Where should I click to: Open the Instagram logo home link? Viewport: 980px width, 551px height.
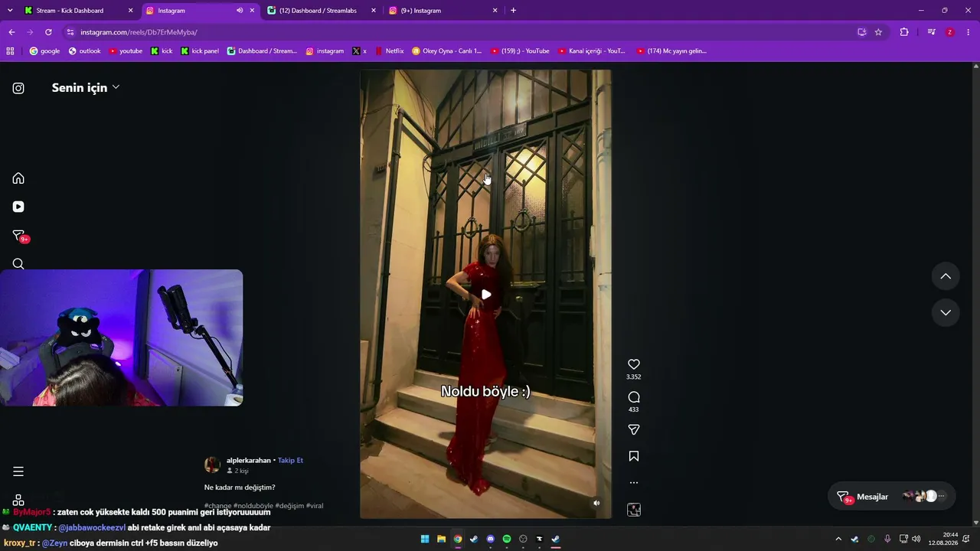(18, 88)
